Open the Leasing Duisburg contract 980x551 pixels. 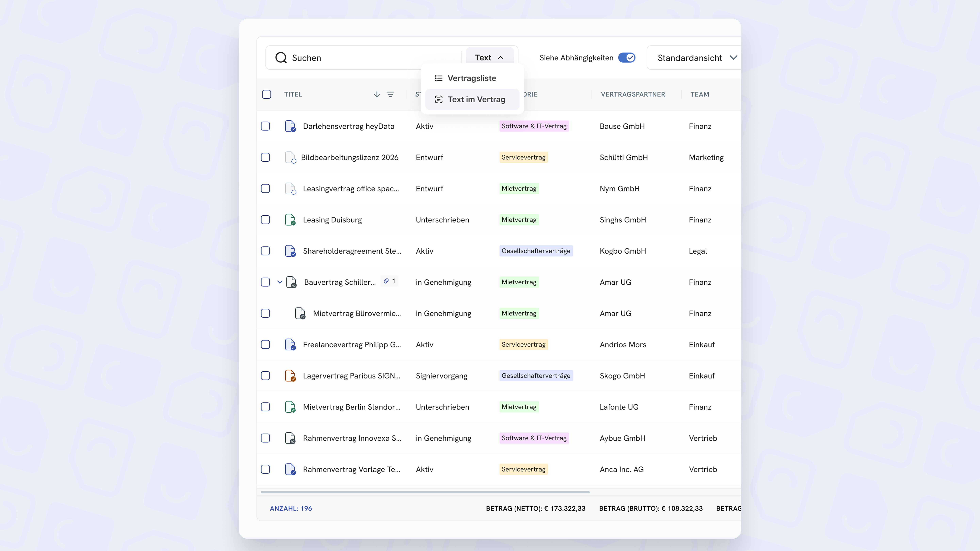tap(332, 220)
